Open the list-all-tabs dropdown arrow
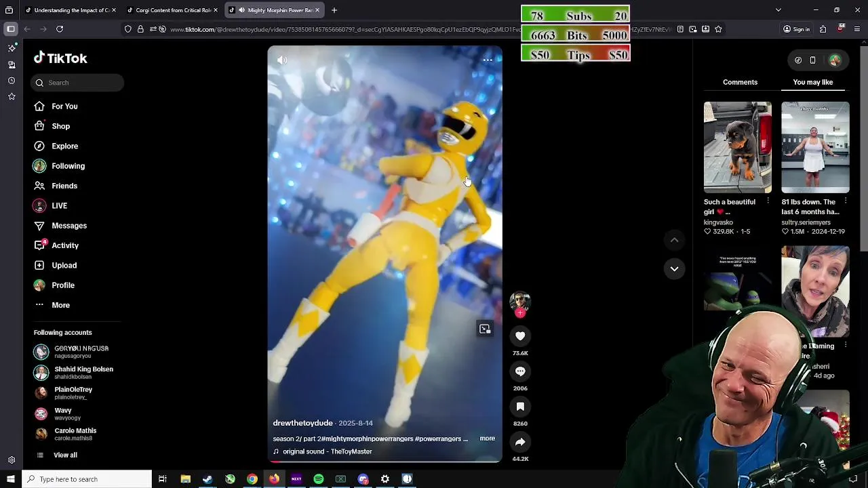 [778, 10]
